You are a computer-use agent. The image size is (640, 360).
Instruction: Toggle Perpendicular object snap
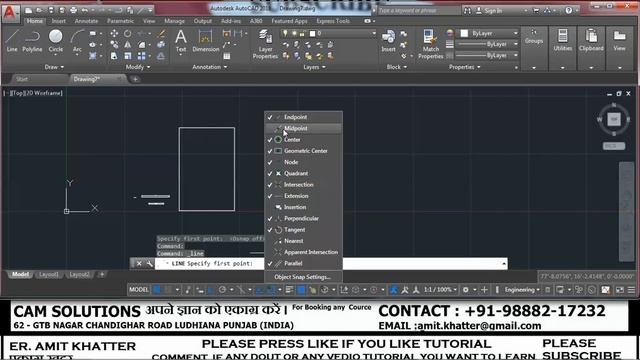click(x=303, y=218)
